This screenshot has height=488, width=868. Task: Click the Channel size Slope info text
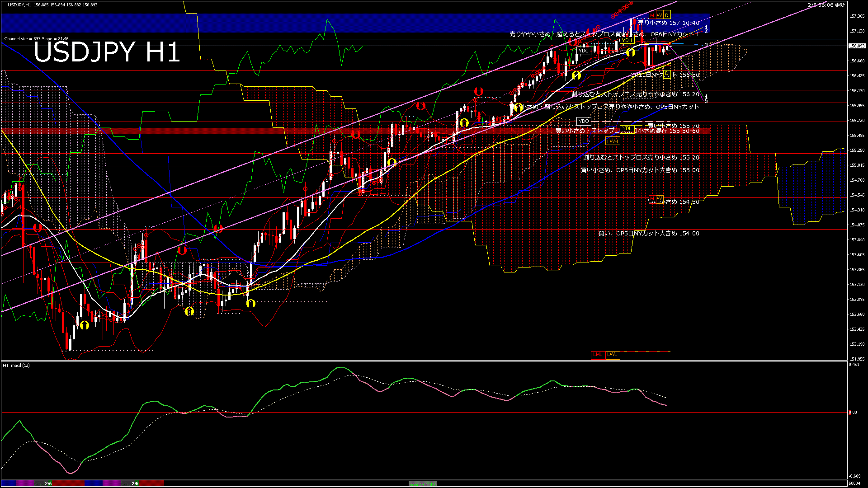(x=36, y=39)
